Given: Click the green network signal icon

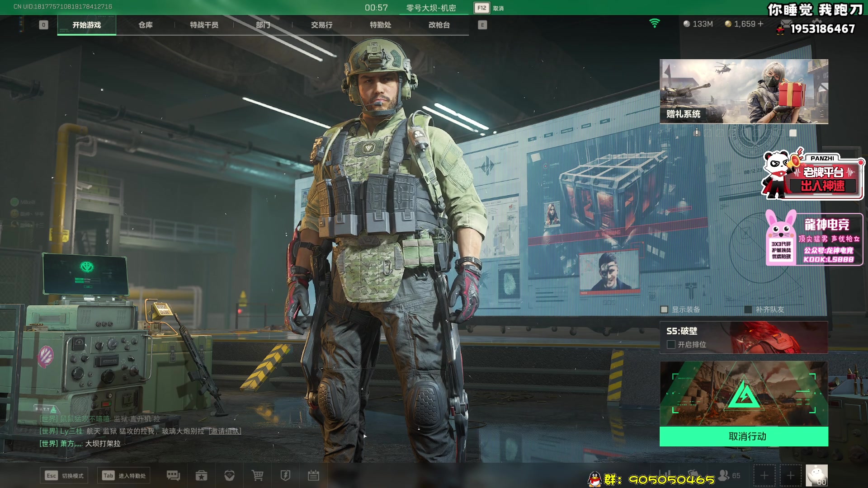Looking at the screenshot, I should tap(654, 23).
